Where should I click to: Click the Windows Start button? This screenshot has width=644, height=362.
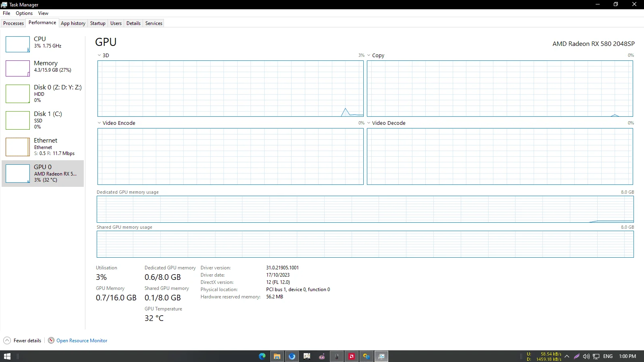pyautogui.click(x=7, y=356)
